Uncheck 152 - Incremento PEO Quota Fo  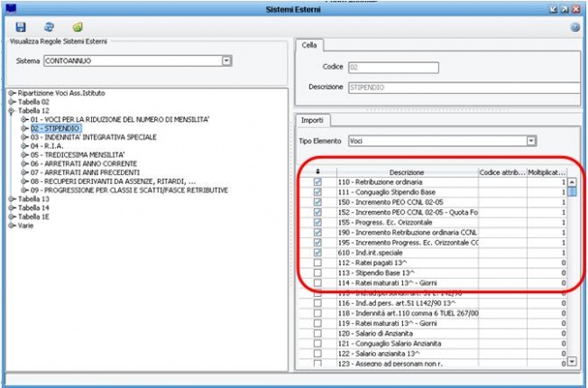[x=317, y=212]
